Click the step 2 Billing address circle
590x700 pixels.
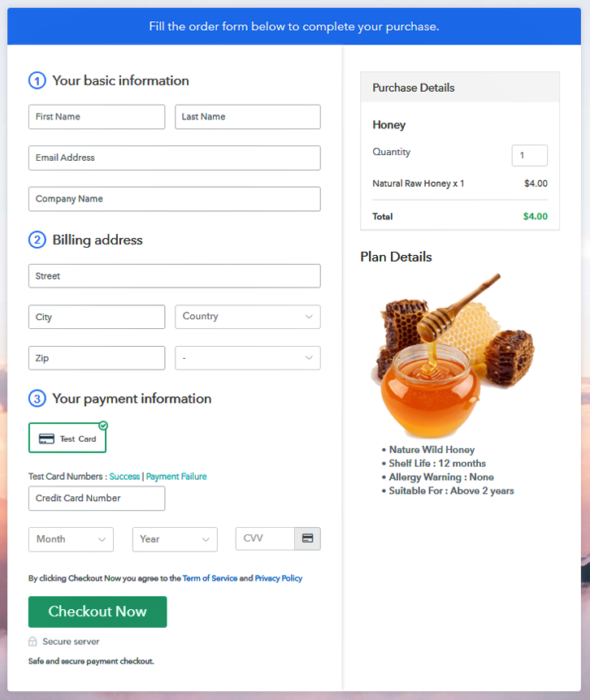pyautogui.click(x=37, y=240)
